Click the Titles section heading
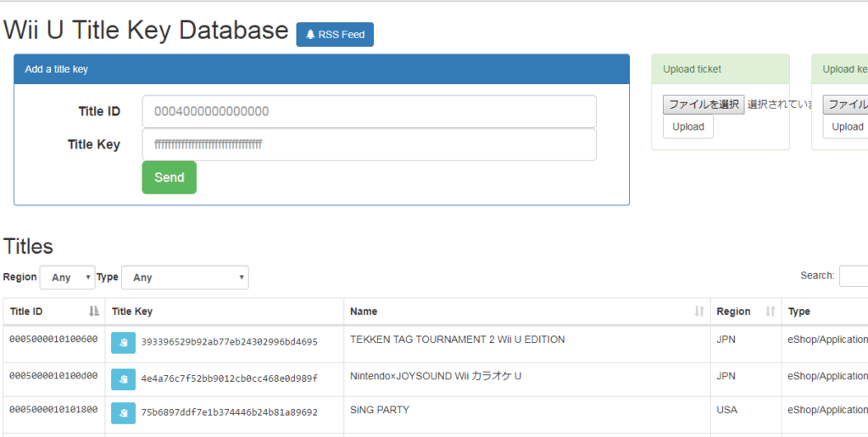 click(28, 246)
